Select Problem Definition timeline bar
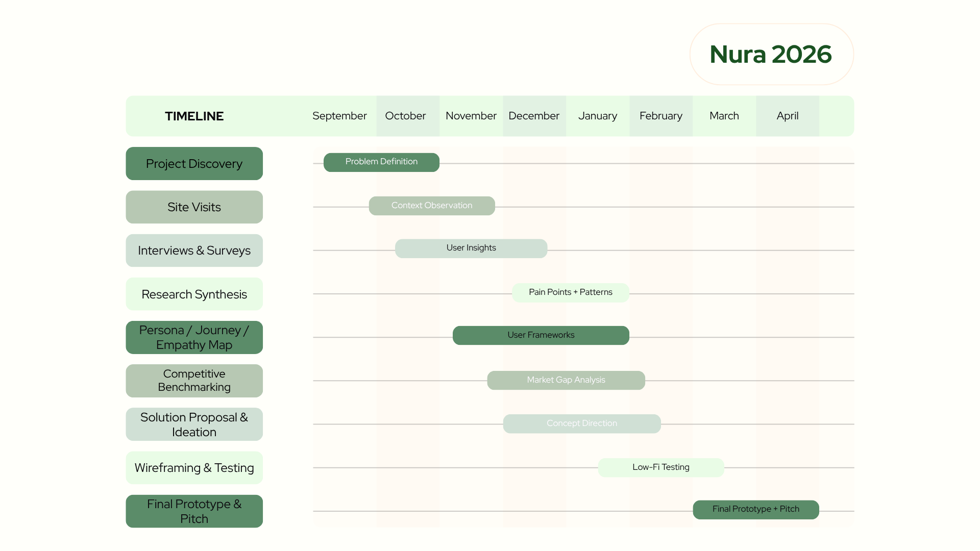This screenshot has height=551, width=980. click(x=381, y=162)
